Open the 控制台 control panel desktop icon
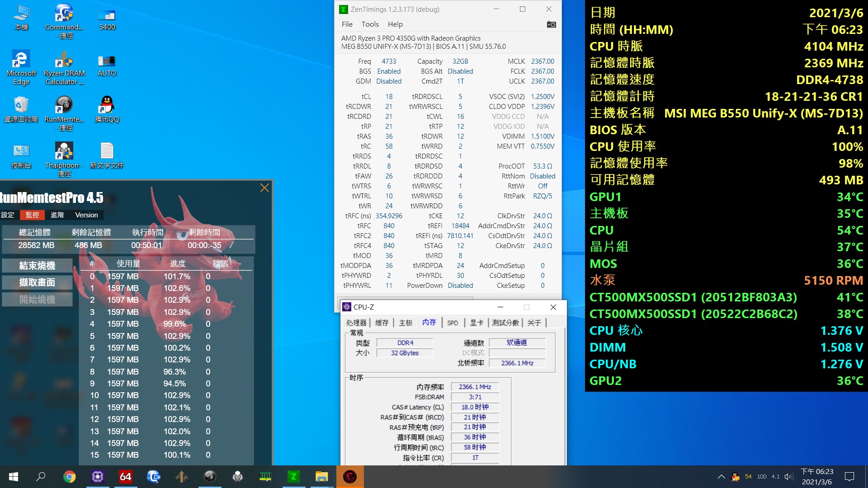This screenshot has height=488, width=868. (x=21, y=156)
